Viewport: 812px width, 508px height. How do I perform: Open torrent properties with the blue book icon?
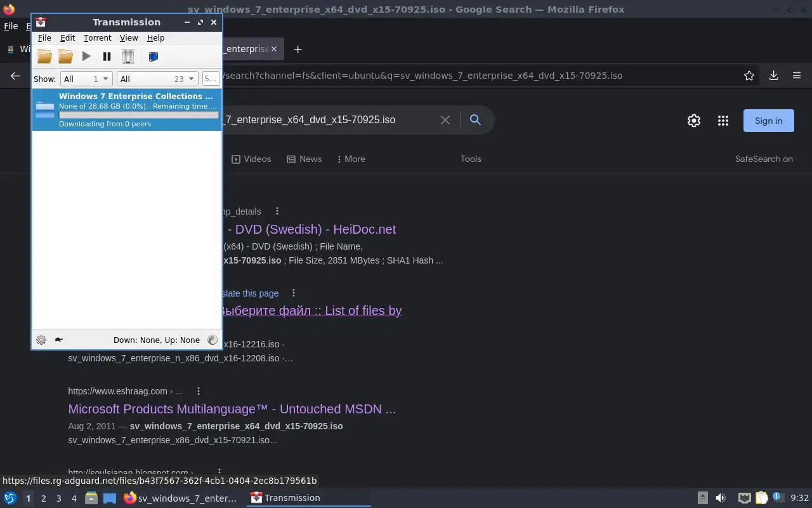pyautogui.click(x=153, y=57)
